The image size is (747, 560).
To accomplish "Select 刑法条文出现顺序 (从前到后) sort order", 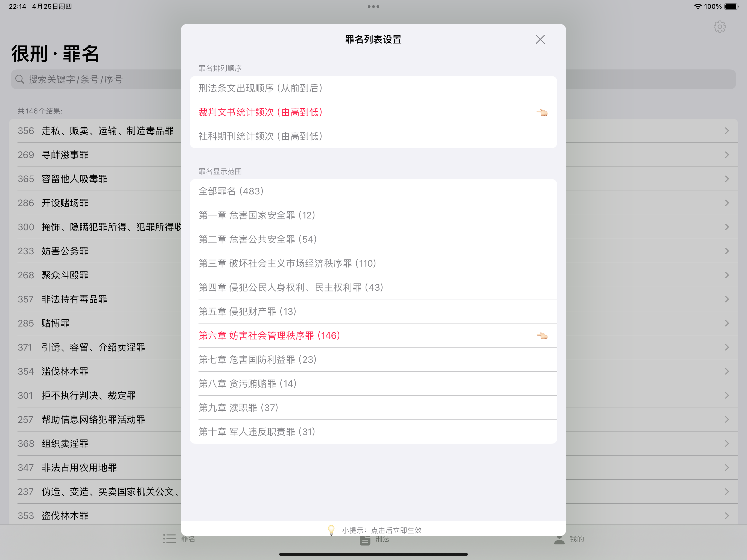I will [373, 88].
